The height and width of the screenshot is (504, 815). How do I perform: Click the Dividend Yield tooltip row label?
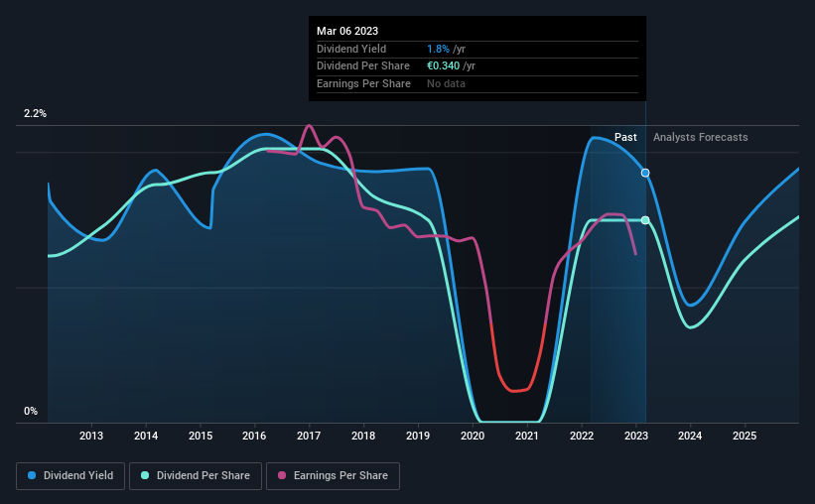(351, 49)
